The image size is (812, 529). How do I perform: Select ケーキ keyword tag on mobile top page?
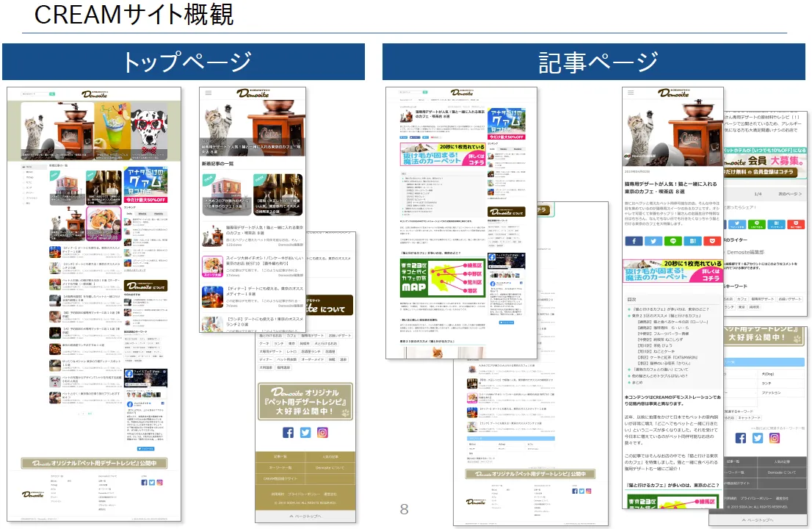tap(264, 344)
